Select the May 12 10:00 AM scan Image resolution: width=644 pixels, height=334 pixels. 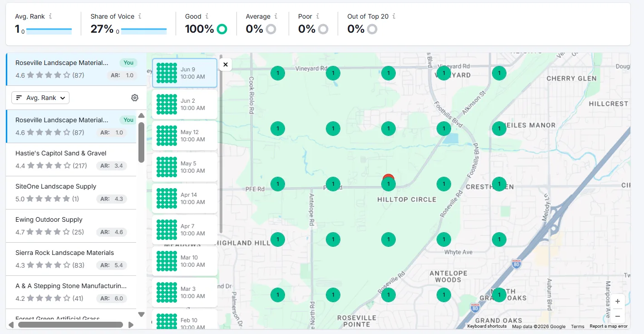185,136
